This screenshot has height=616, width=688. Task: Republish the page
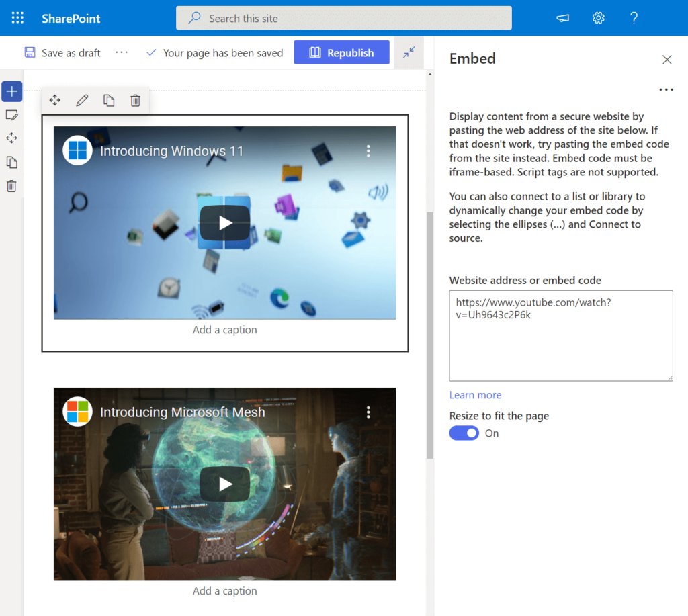click(341, 52)
